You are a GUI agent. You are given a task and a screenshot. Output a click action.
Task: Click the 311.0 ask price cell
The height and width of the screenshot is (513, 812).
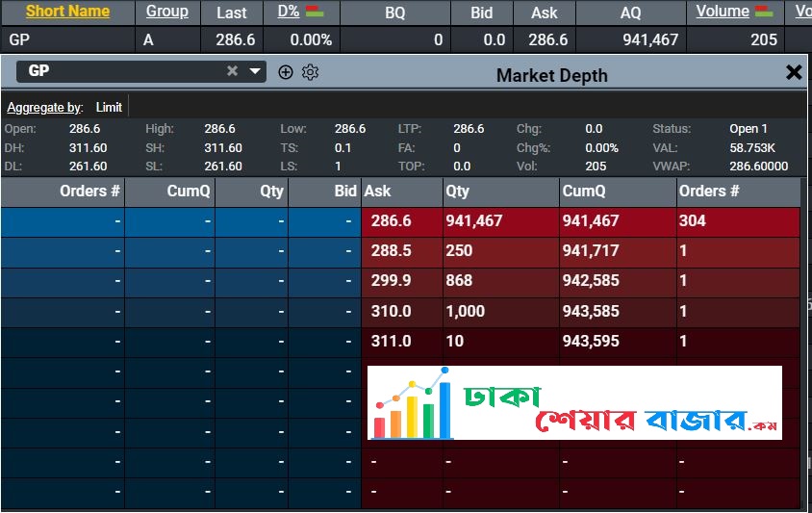391,342
